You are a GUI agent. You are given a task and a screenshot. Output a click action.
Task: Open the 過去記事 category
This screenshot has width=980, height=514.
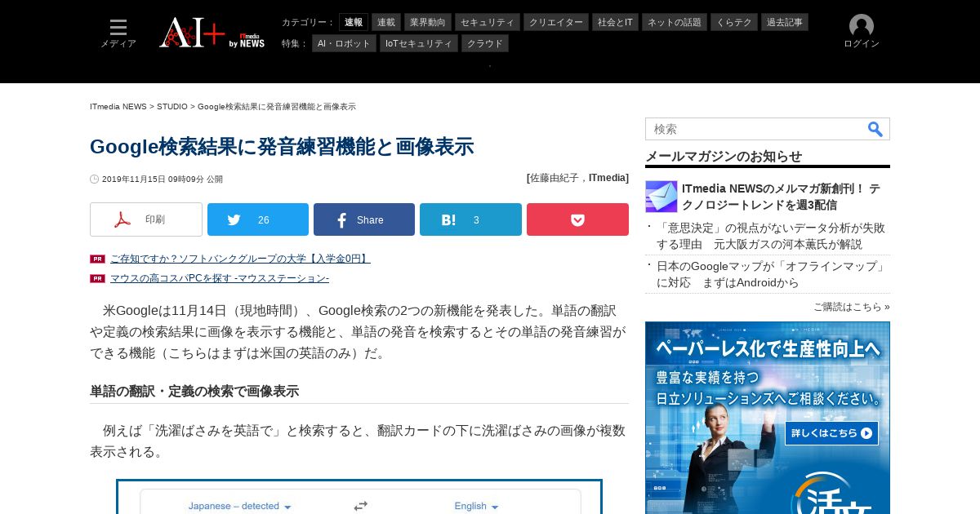pyautogui.click(x=785, y=22)
